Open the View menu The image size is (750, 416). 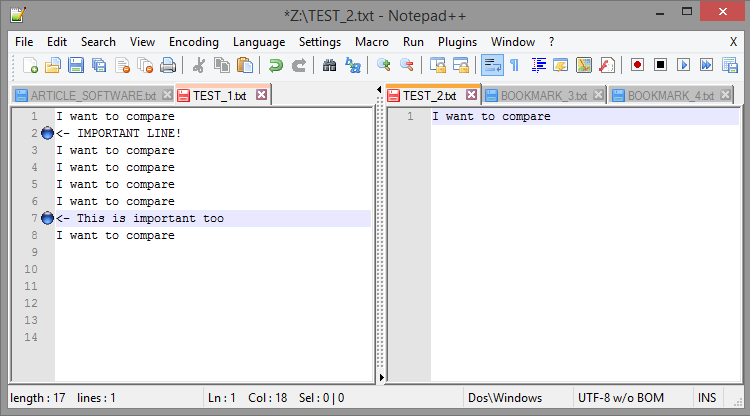coord(142,42)
